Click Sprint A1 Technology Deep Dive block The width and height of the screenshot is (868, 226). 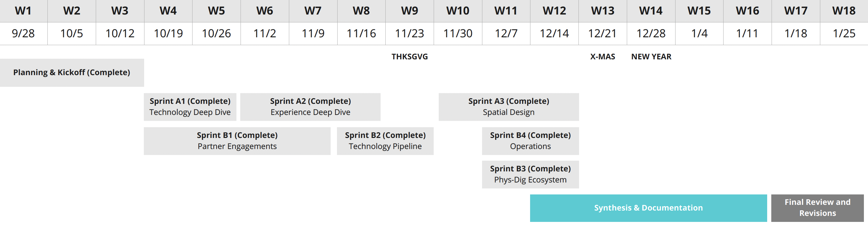tap(190, 107)
